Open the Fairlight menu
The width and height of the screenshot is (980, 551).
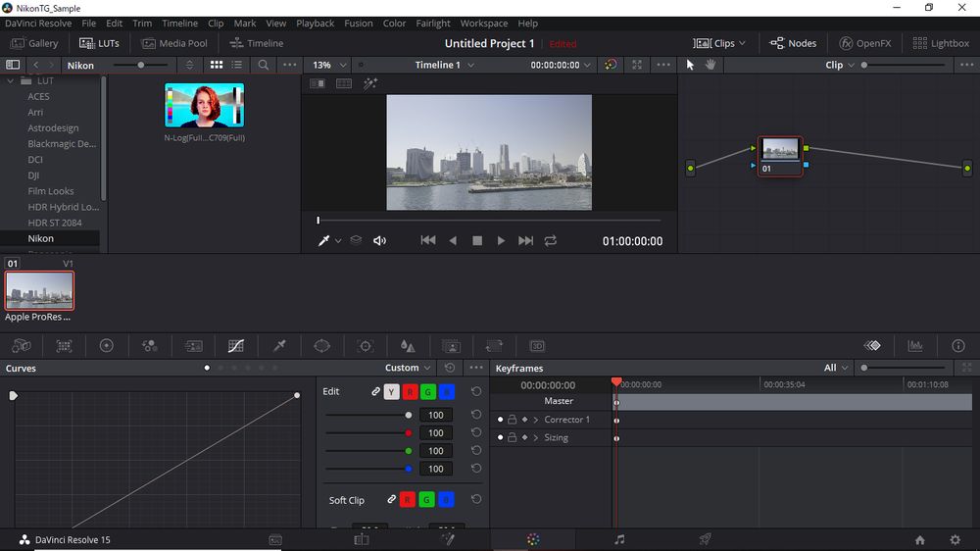432,24
